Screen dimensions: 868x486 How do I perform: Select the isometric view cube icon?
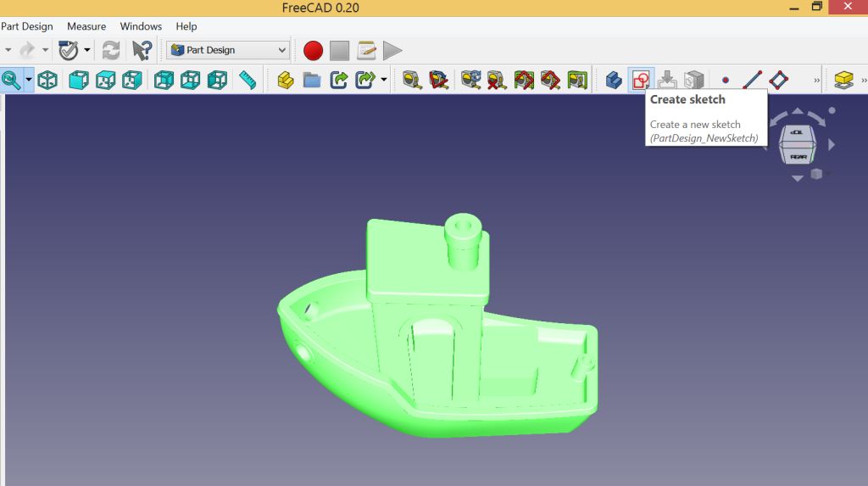pyautogui.click(x=48, y=81)
